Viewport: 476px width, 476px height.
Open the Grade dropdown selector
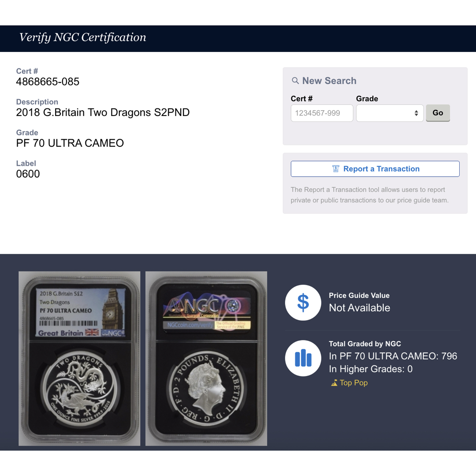[x=390, y=113]
